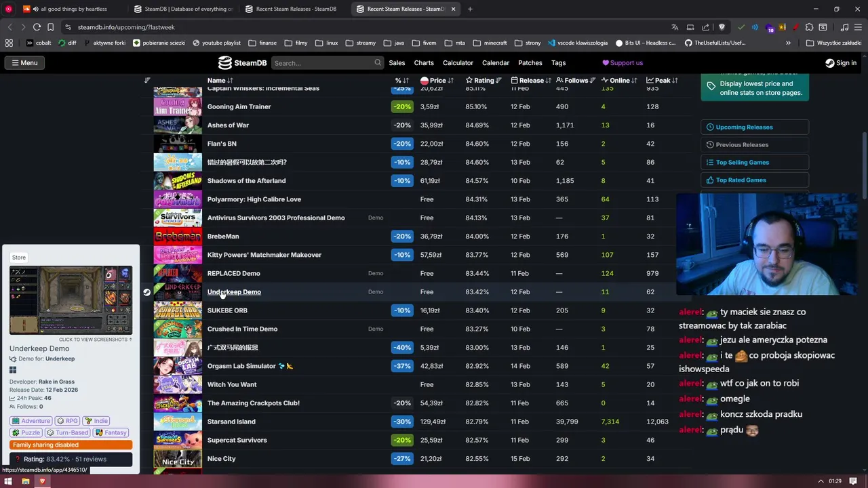Sort table by Price column
This screenshot has height=488, width=868.
point(437,81)
